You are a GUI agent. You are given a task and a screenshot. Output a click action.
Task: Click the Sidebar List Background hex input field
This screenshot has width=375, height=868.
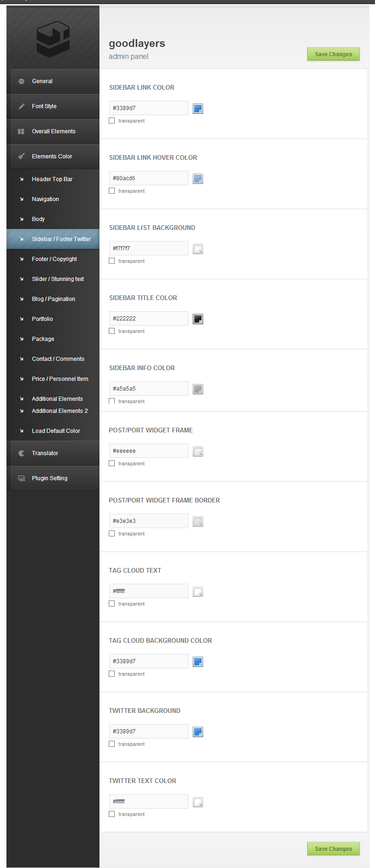click(x=149, y=248)
